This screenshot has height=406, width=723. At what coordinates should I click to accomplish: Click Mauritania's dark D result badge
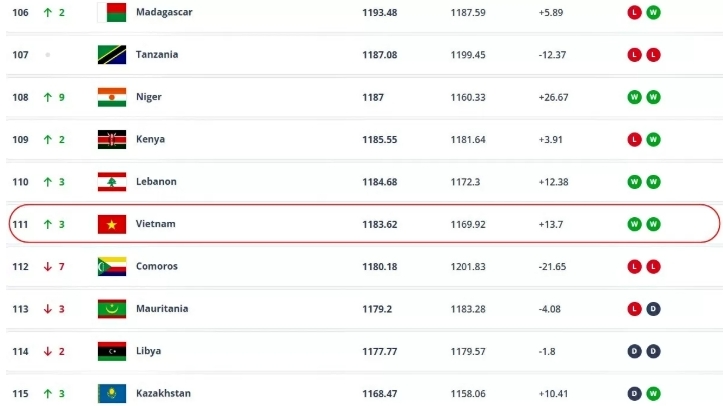pyautogui.click(x=652, y=309)
